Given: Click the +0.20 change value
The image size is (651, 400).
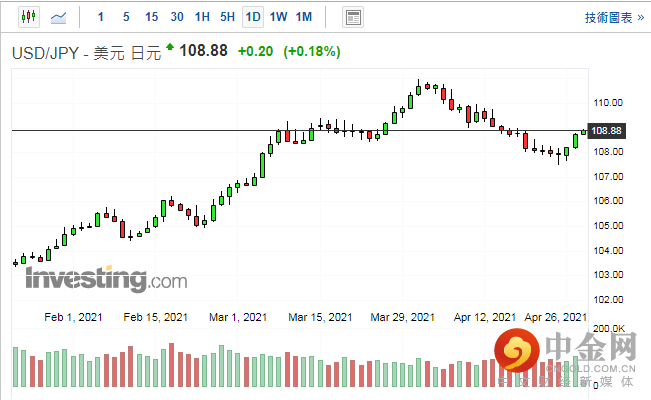Looking at the screenshot, I should [x=255, y=52].
